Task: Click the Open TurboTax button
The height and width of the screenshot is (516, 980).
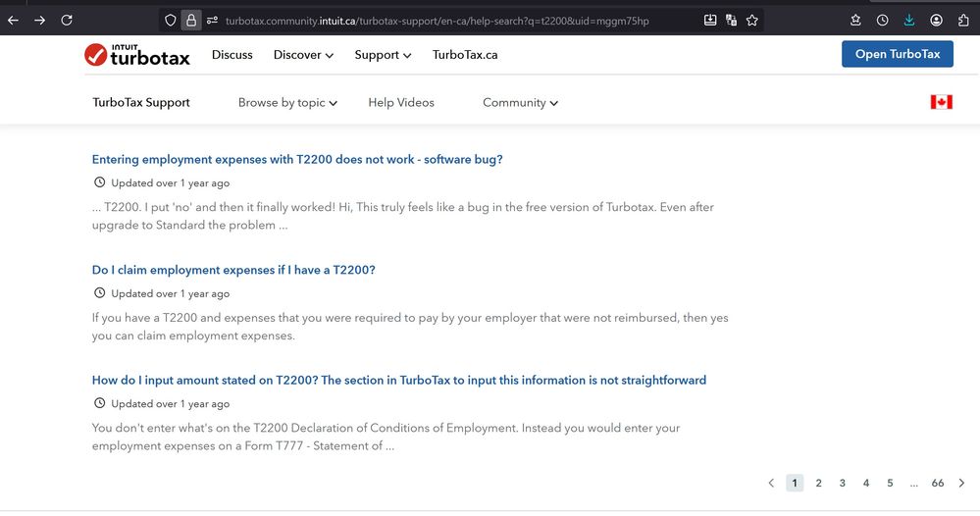Action: (897, 54)
